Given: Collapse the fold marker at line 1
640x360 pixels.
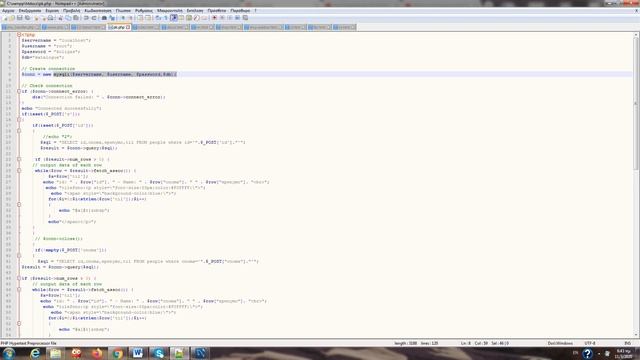Looking at the screenshot, I should pos(19,35).
